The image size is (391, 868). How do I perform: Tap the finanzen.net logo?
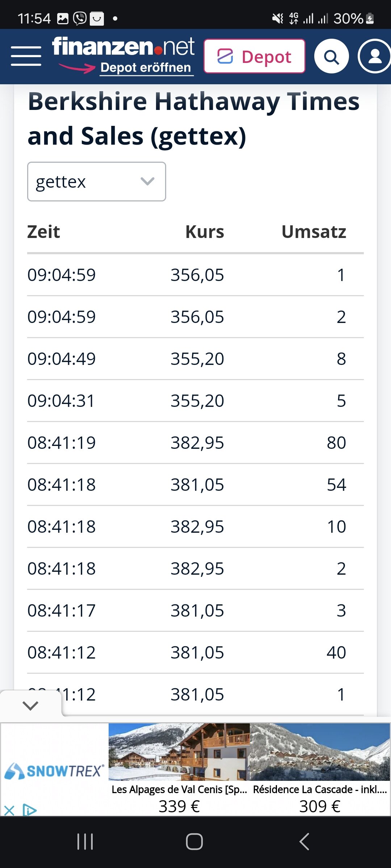pyautogui.click(x=123, y=47)
